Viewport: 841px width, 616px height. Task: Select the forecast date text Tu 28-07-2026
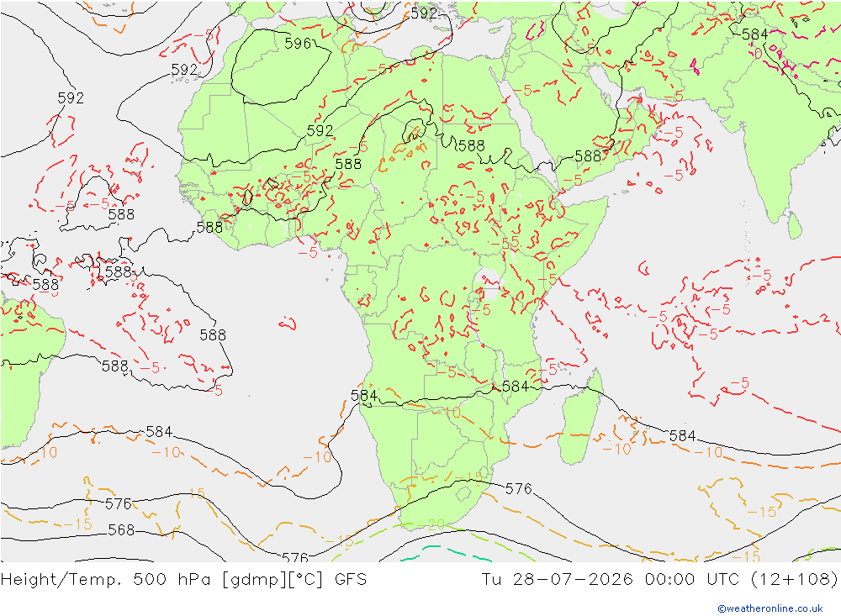coord(557,580)
